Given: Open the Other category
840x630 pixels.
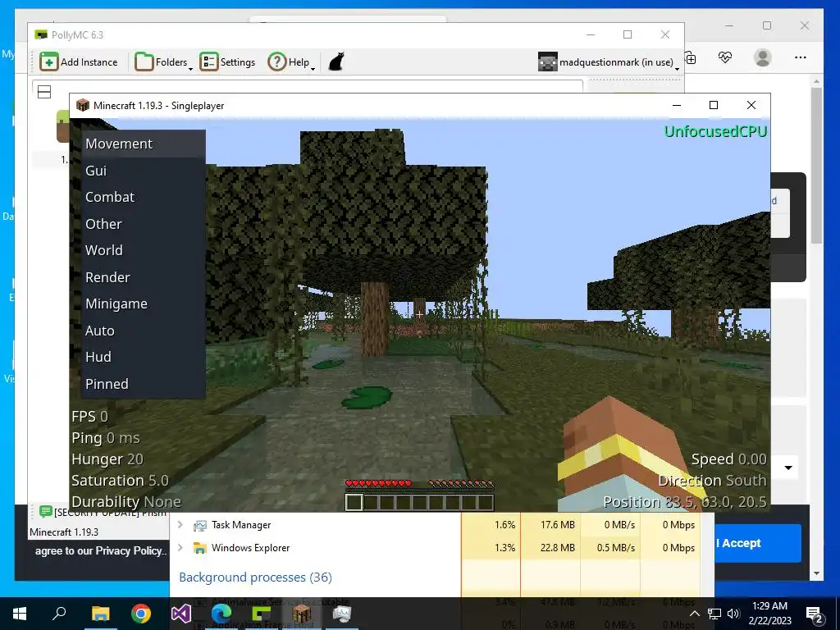Looking at the screenshot, I should coord(143,224).
